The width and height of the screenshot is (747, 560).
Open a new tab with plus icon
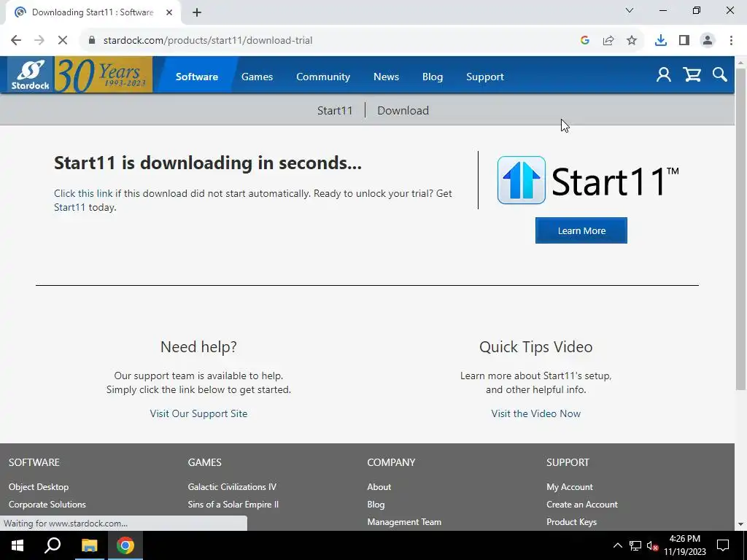point(197,12)
